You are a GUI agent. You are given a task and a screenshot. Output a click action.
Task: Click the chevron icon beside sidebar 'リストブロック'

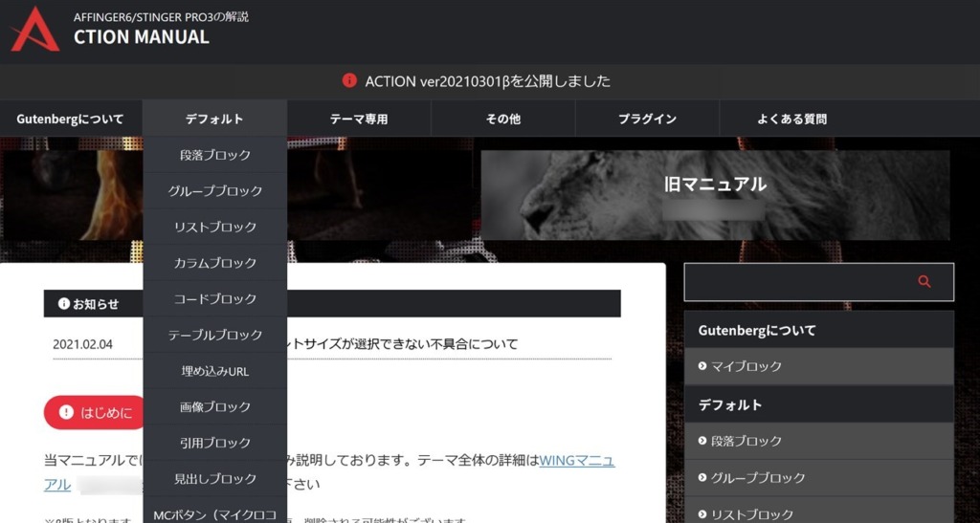tap(702, 515)
